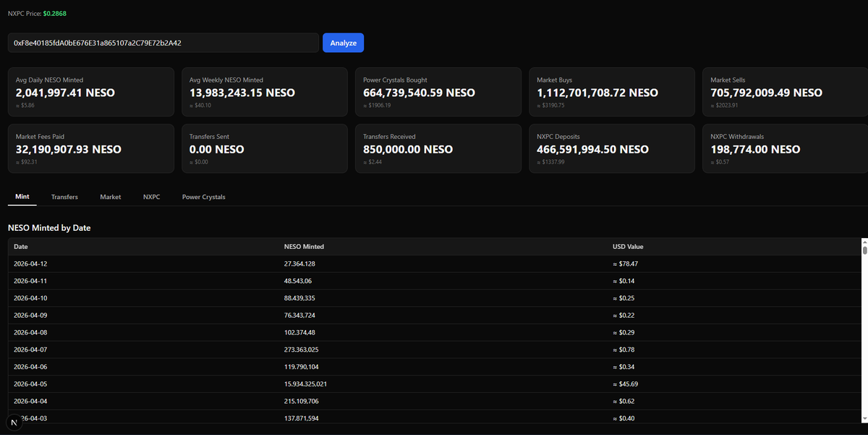Open the Market tab
The image size is (868, 435).
pyautogui.click(x=110, y=196)
